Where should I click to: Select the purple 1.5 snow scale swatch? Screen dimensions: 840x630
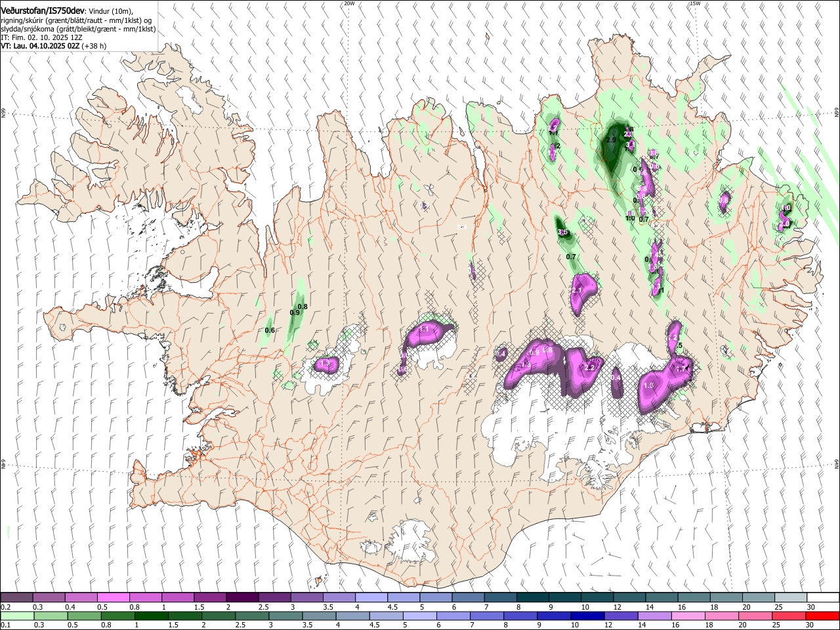[x=209, y=597]
